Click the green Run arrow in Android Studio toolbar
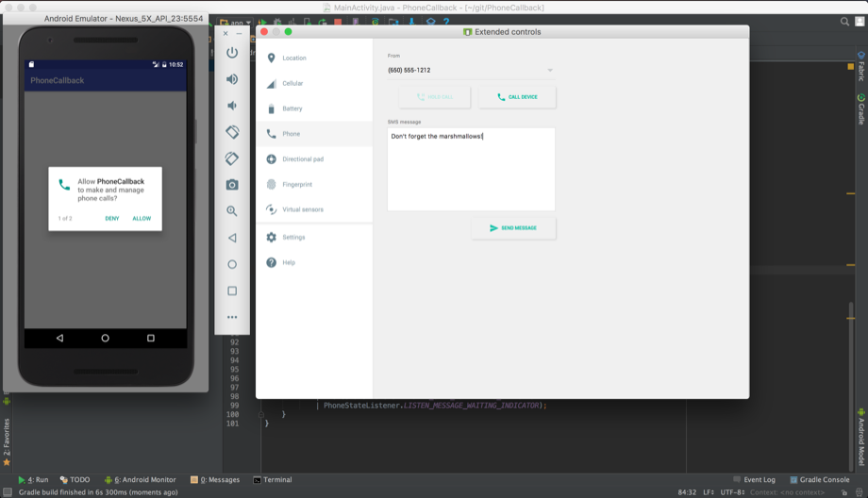This screenshot has height=498, width=868. coord(262,22)
